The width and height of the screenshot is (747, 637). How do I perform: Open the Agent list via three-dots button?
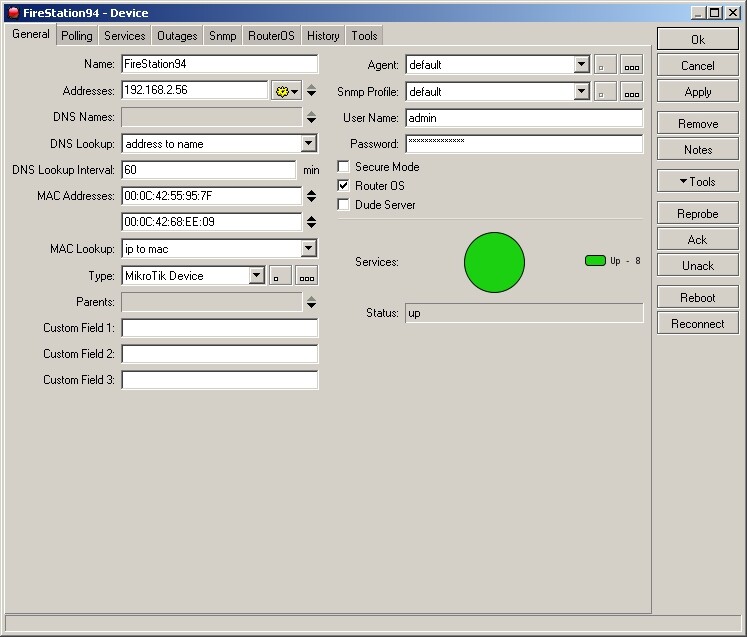[x=631, y=65]
